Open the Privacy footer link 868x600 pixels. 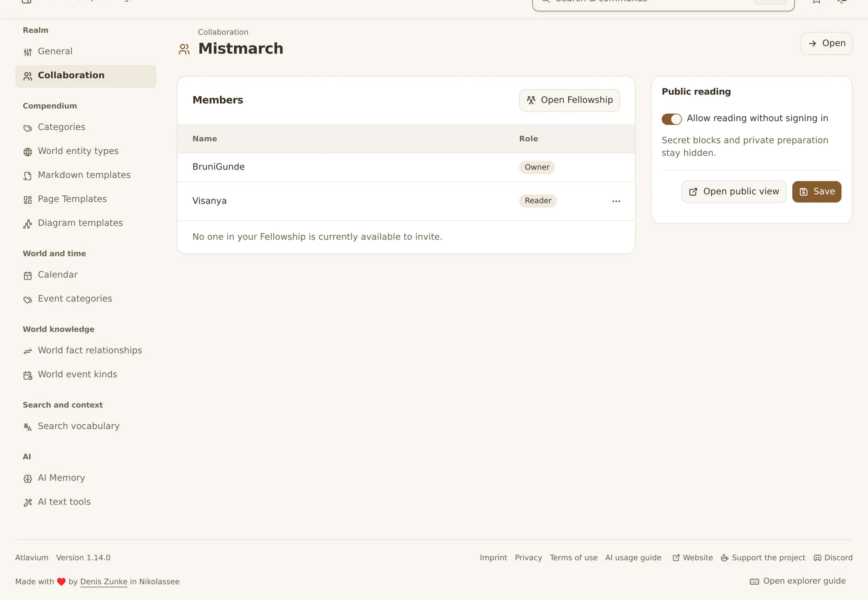click(x=528, y=557)
